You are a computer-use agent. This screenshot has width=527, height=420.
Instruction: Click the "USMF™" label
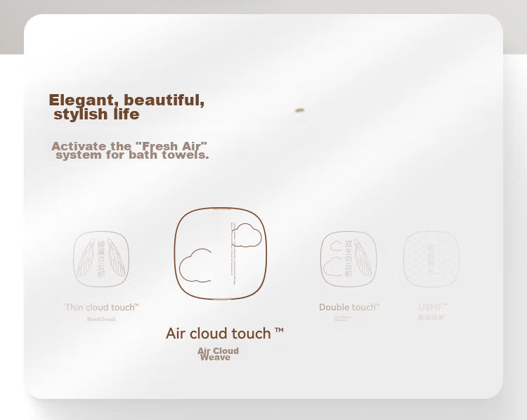[x=433, y=307]
